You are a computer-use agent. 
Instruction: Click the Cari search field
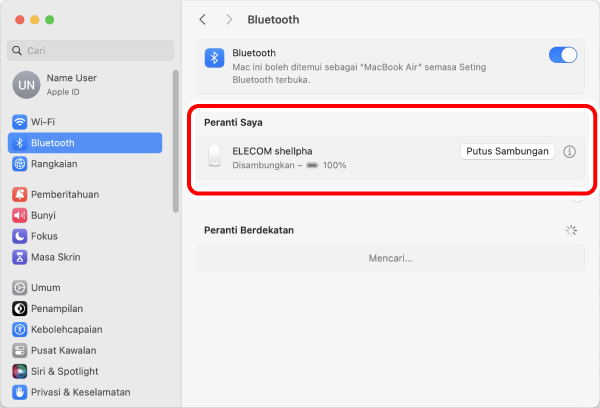pos(91,51)
